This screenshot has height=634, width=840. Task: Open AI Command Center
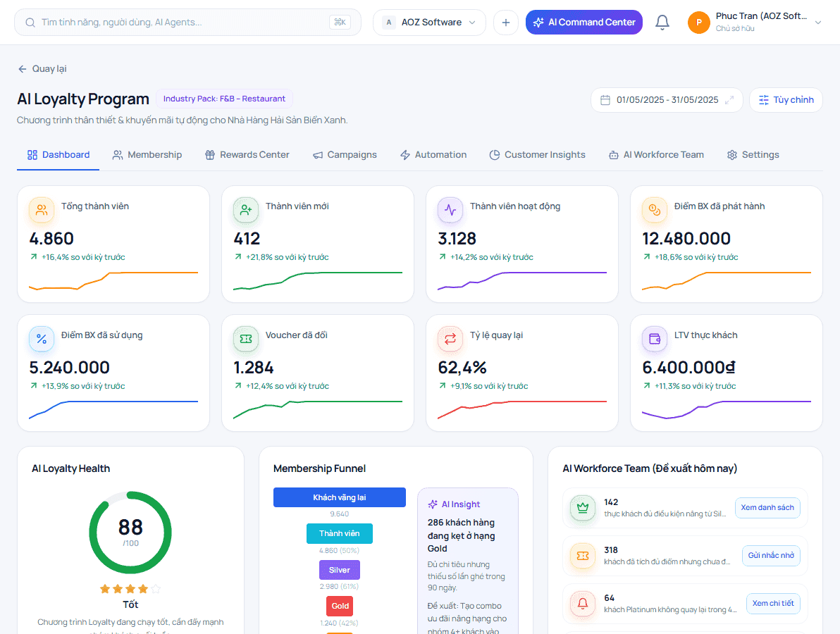(x=584, y=23)
